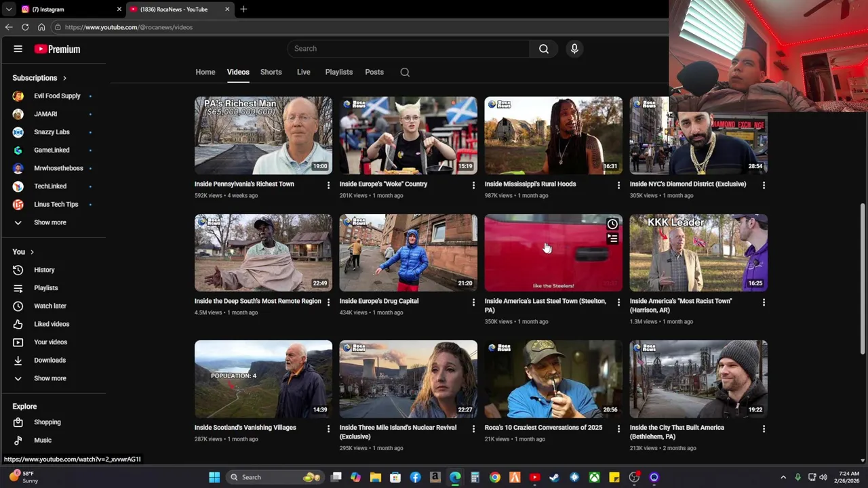Viewport: 868px width, 488px height.
Task: Open options for Inside Europe's "Woke" Country
Action: (x=473, y=185)
